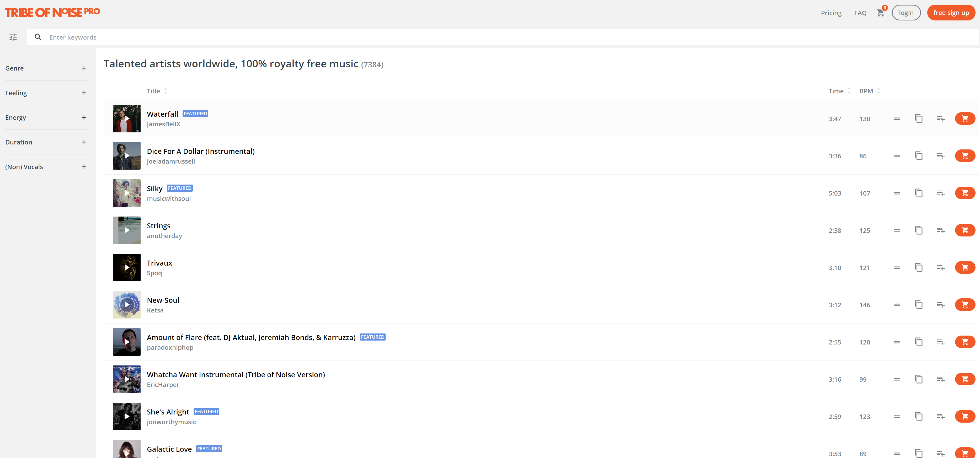Show similar tracks for Trivaux

pos(897,268)
